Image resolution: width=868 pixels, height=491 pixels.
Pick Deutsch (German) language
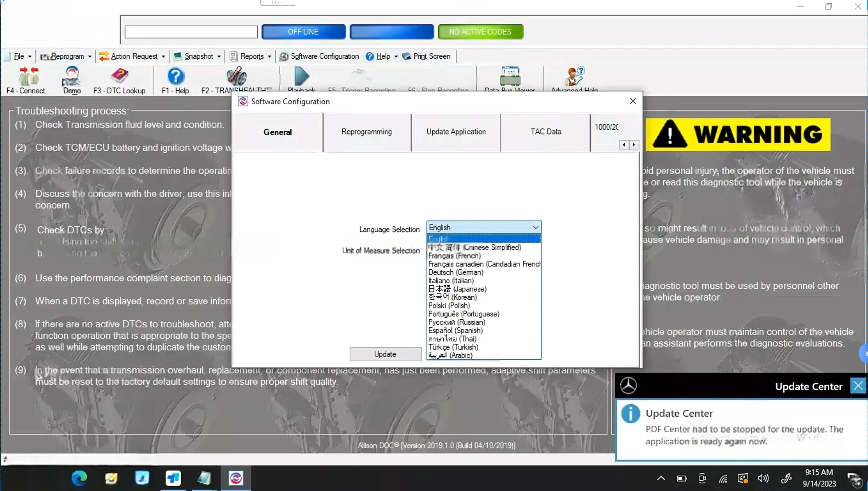tap(484, 273)
